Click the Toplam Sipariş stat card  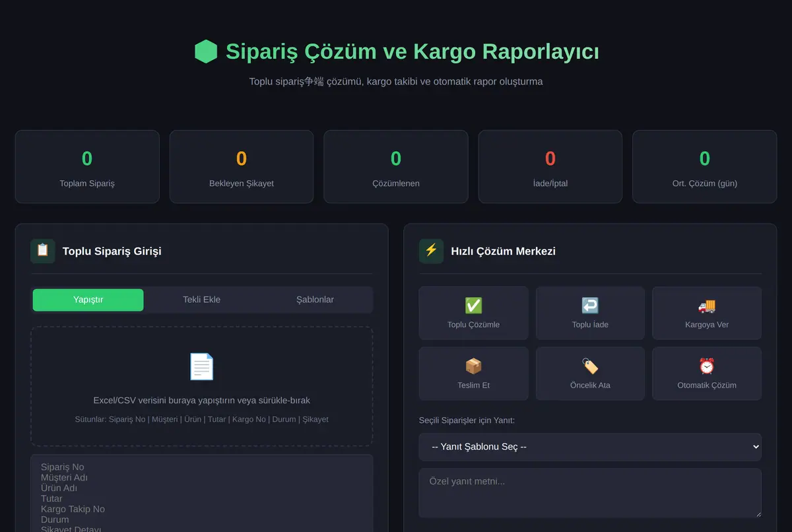tap(87, 166)
